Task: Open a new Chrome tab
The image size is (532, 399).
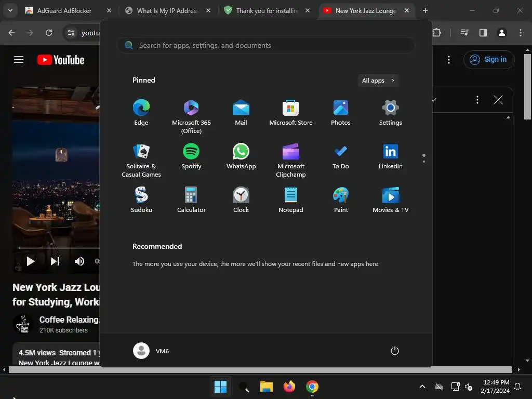Action: [425, 10]
